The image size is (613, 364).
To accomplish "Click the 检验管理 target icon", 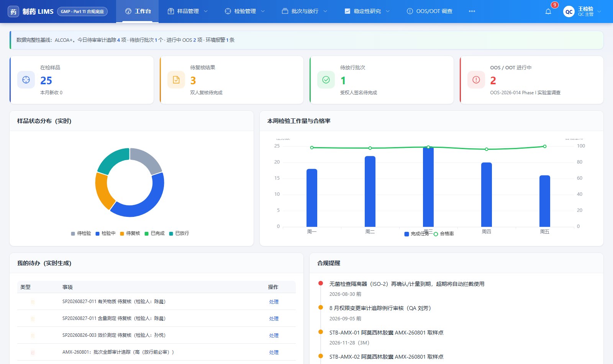I will [228, 11].
